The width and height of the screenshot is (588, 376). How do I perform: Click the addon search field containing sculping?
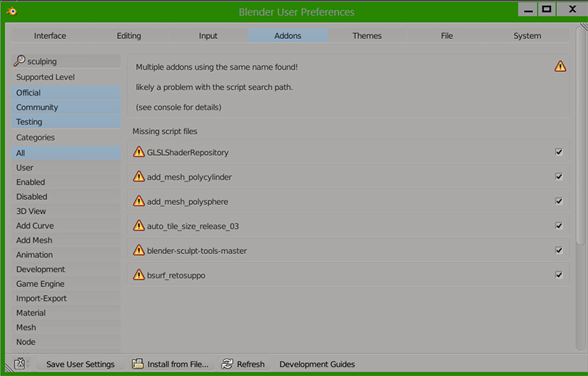pos(66,61)
